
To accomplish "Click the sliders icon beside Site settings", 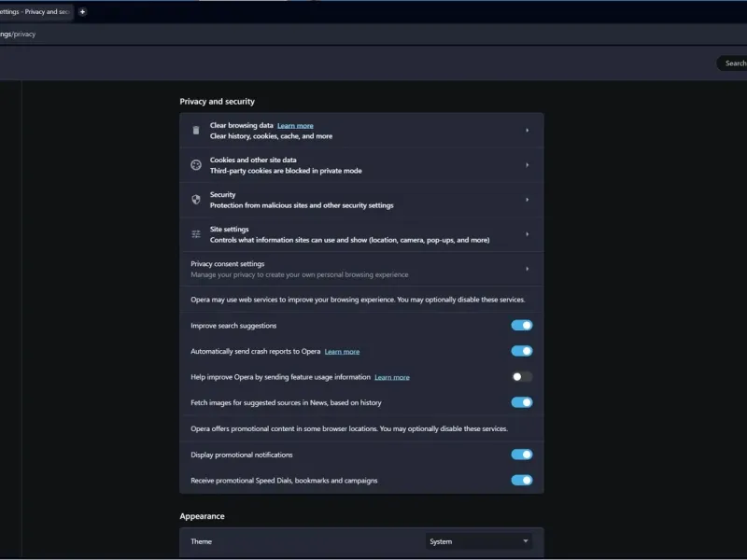I will click(196, 234).
